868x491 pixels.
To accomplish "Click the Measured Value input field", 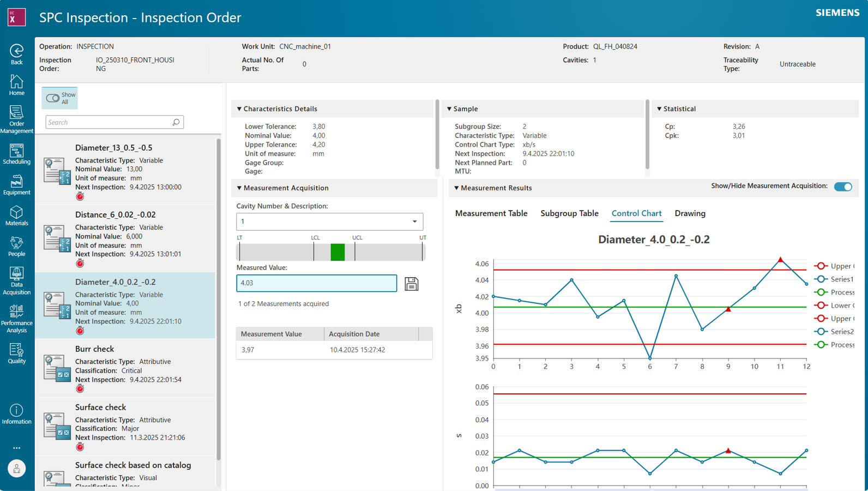I will coord(316,283).
